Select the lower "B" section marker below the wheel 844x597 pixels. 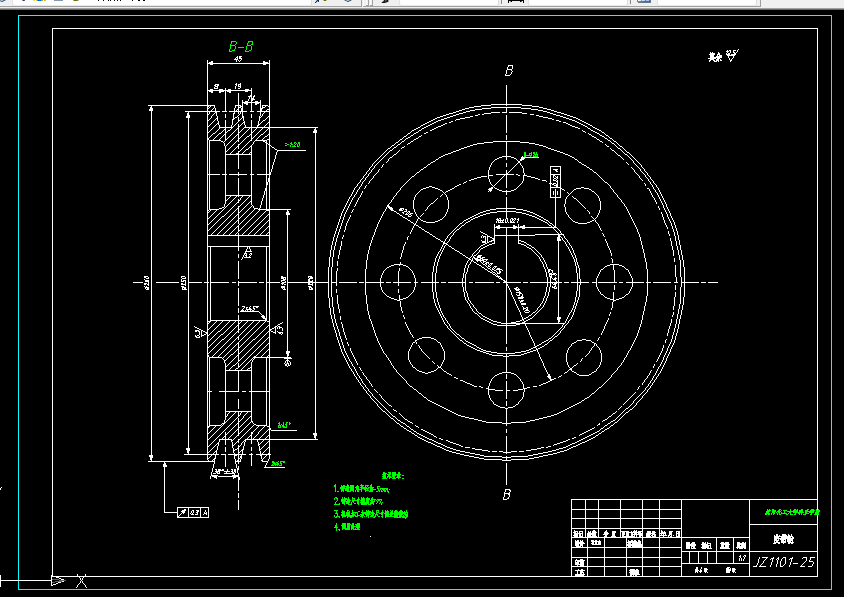point(507,495)
